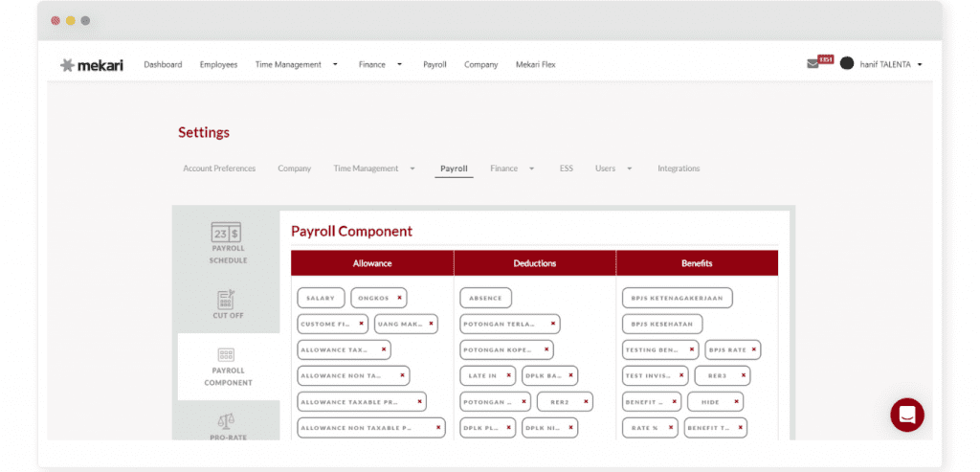Screen dimensions: 980x472
Task: Delete the ALLOWANCE NON TAXABLE P... tag
Action: pyautogui.click(x=438, y=428)
